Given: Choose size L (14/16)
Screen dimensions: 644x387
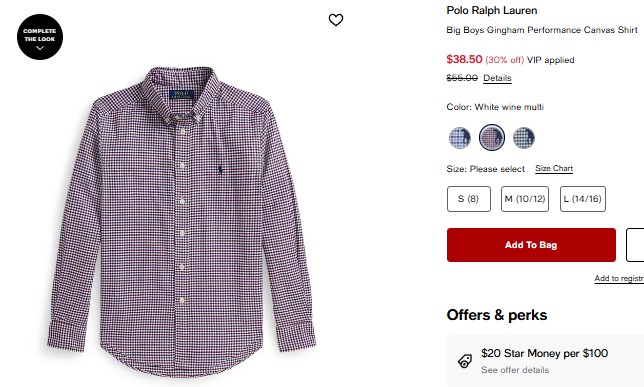Looking at the screenshot, I should point(583,199).
